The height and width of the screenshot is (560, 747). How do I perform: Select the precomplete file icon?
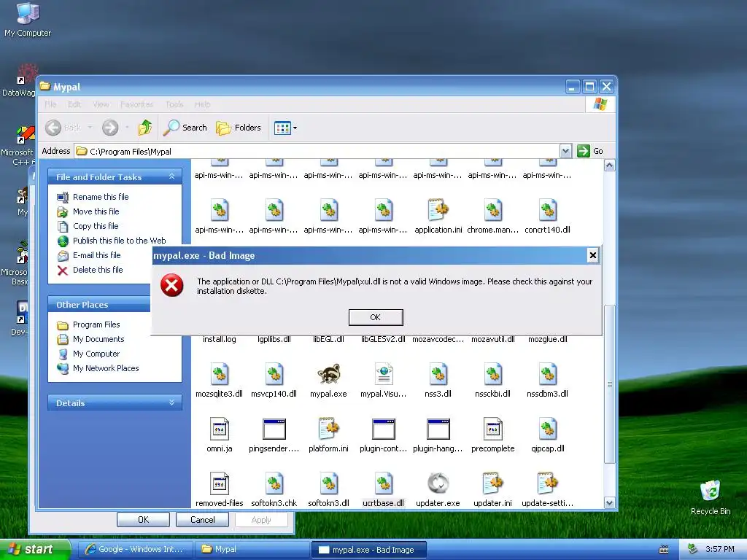pos(492,429)
